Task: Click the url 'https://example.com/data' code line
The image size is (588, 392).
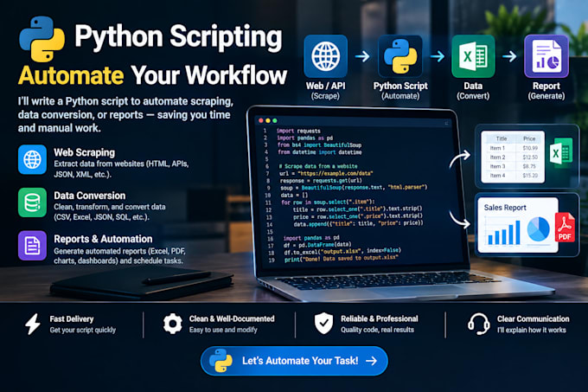Action: 326,173
